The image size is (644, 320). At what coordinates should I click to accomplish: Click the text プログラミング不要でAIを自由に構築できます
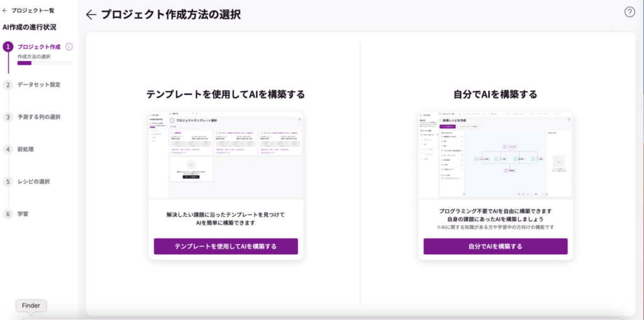click(496, 211)
